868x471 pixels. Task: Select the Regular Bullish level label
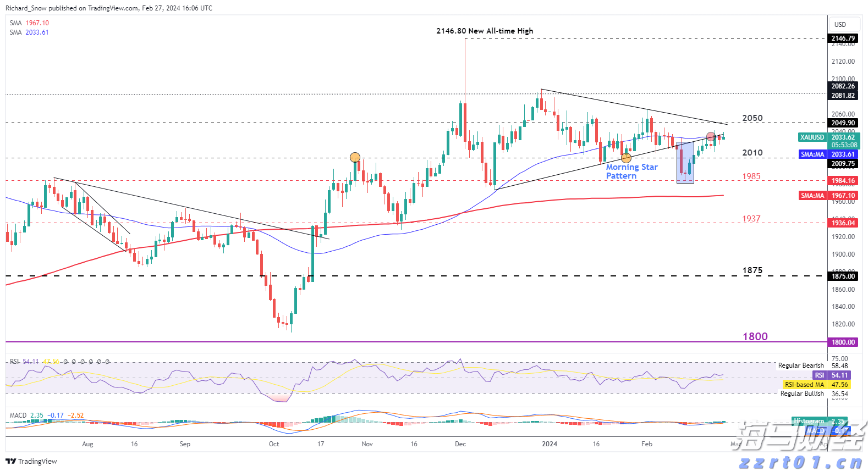click(x=802, y=394)
